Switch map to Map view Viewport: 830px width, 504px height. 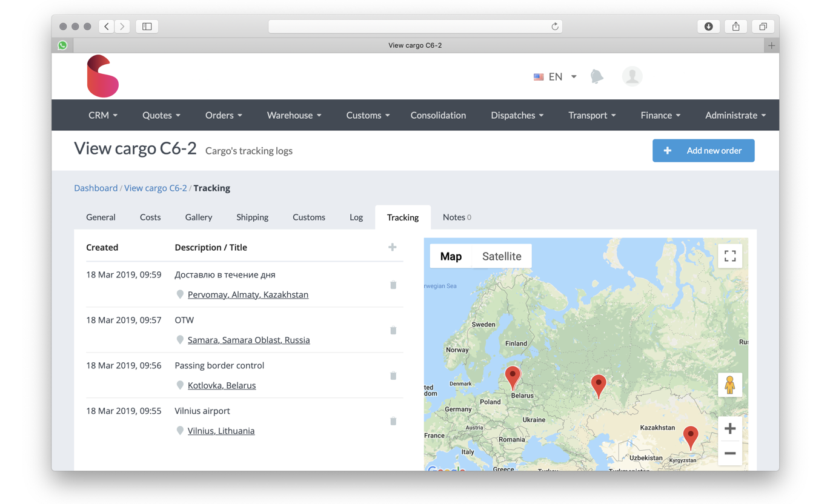[451, 256]
